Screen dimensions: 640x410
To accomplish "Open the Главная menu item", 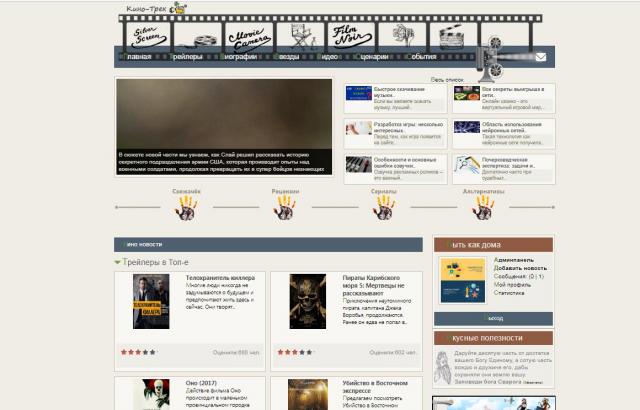I will click(137, 57).
